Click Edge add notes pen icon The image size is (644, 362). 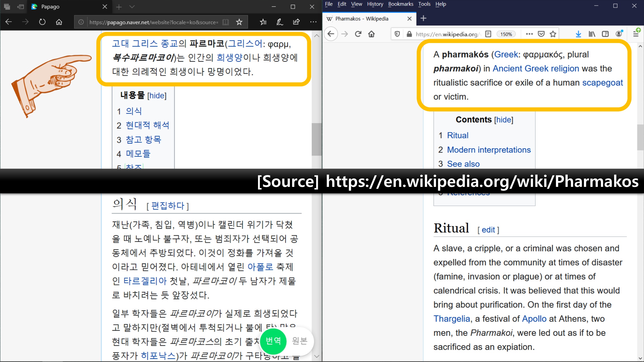(x=280, y=22)
